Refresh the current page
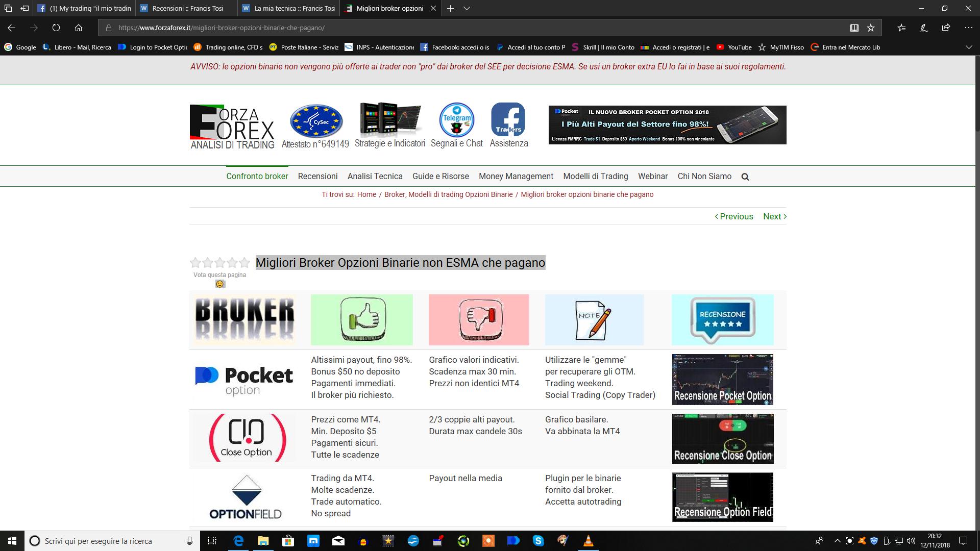Screen dimensions: 980x551 [56, 28]
